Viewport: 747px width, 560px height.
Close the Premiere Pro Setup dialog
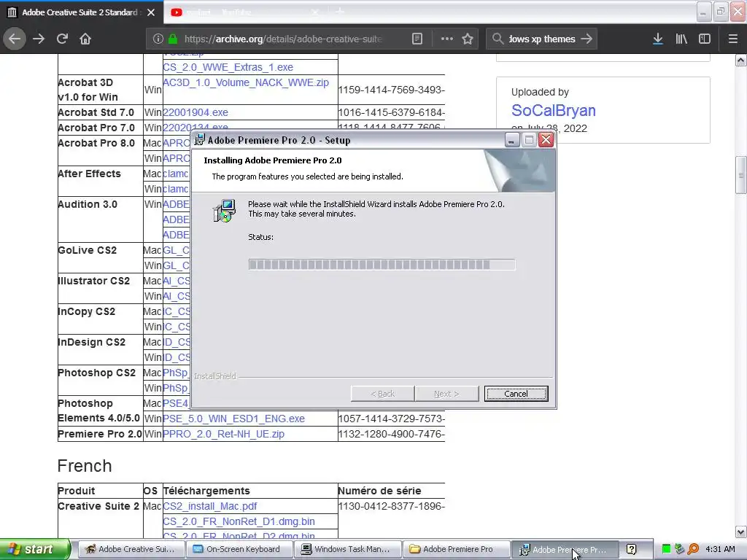(546, 140)
